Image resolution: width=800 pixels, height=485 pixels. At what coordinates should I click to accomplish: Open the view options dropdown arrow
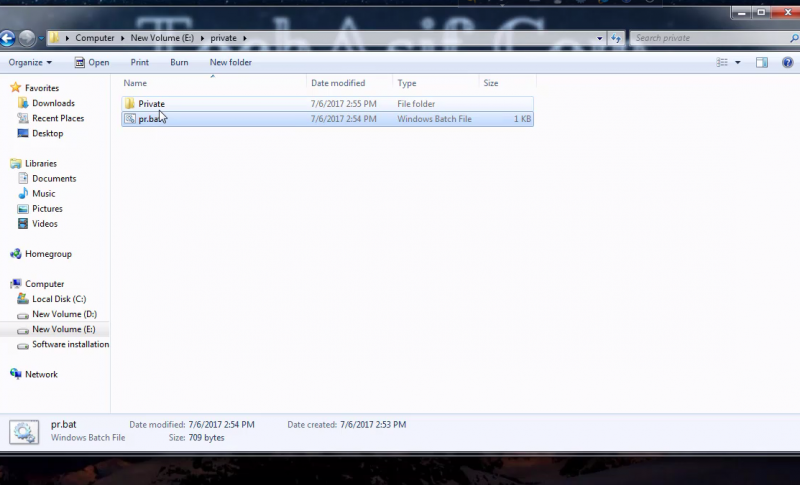pyautogui.click(x=737, y=62)
